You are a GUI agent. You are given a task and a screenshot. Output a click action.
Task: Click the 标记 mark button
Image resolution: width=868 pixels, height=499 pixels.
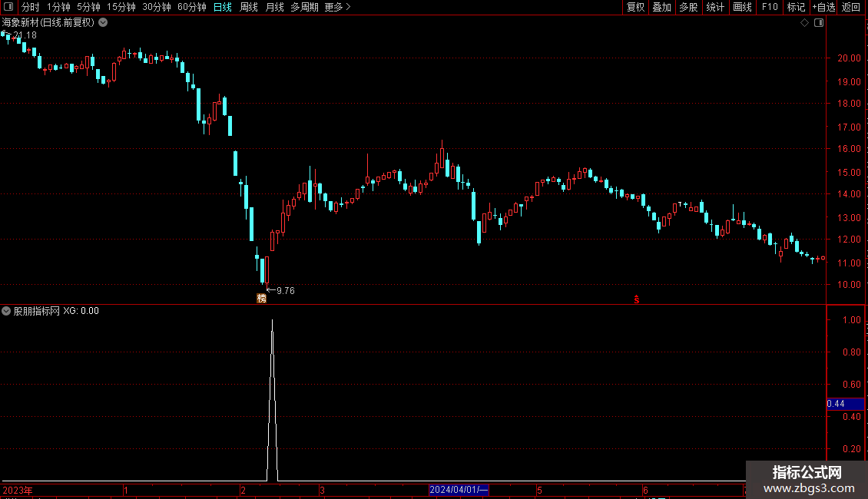[796, 7]
